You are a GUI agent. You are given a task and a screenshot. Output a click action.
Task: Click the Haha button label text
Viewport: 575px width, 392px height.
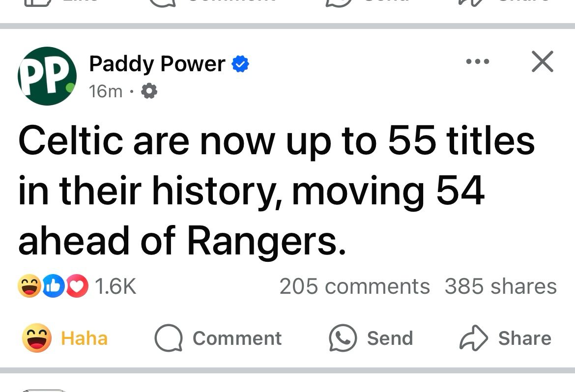click(x=85, y=338)
